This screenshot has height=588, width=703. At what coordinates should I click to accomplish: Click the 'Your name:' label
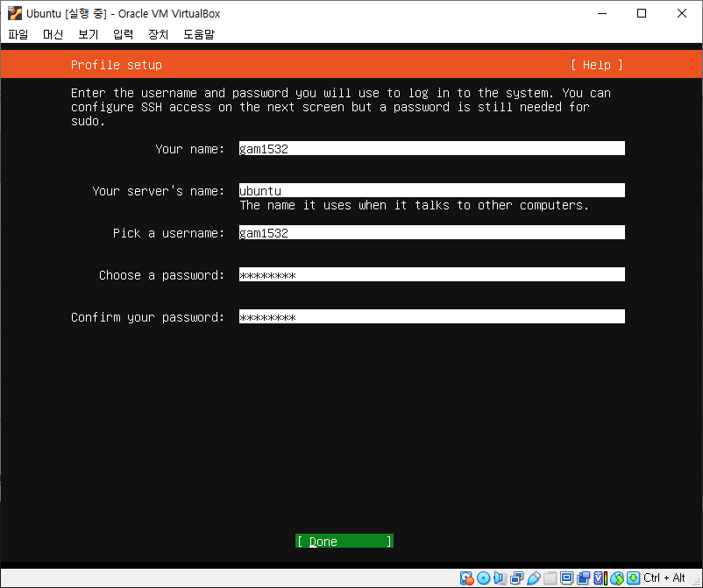coord(189,149)
